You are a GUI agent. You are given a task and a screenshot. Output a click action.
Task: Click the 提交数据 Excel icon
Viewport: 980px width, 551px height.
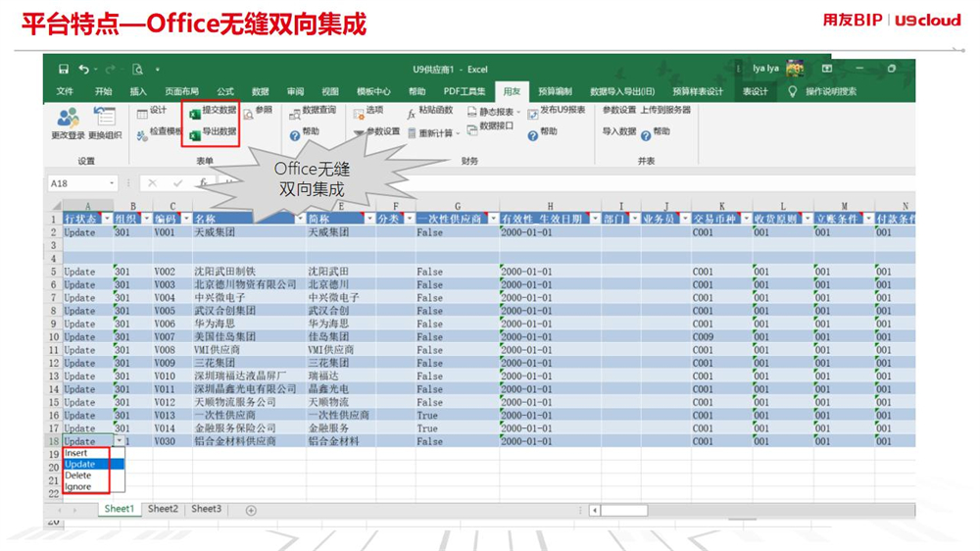(x=195, y=114)
